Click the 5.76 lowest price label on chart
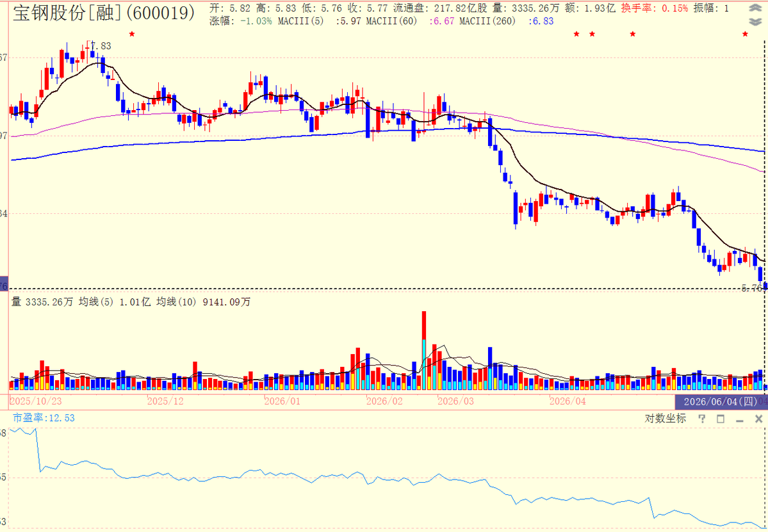The image size is (768, 532). point(752,288)
